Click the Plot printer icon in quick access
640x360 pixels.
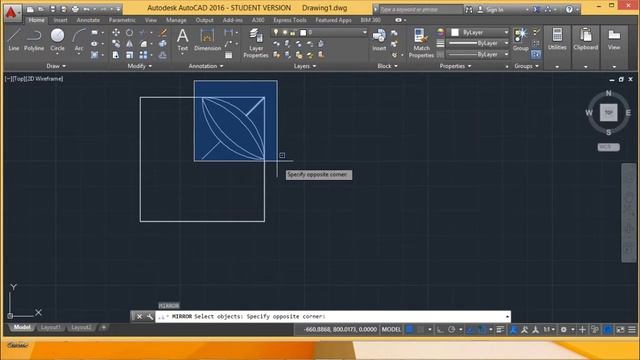tap(75, 9)
